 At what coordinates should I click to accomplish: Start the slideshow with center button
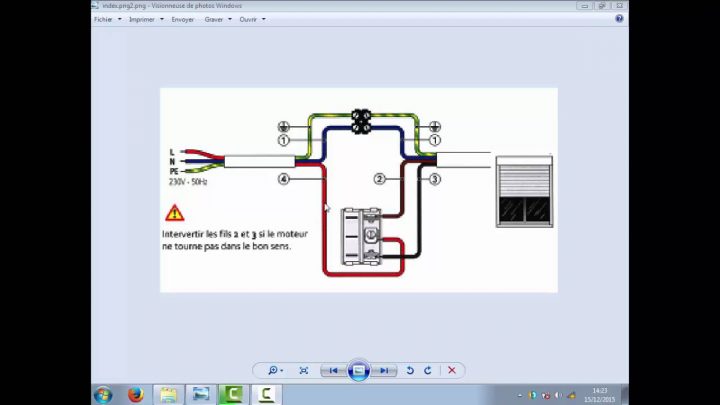click(358, 370)
